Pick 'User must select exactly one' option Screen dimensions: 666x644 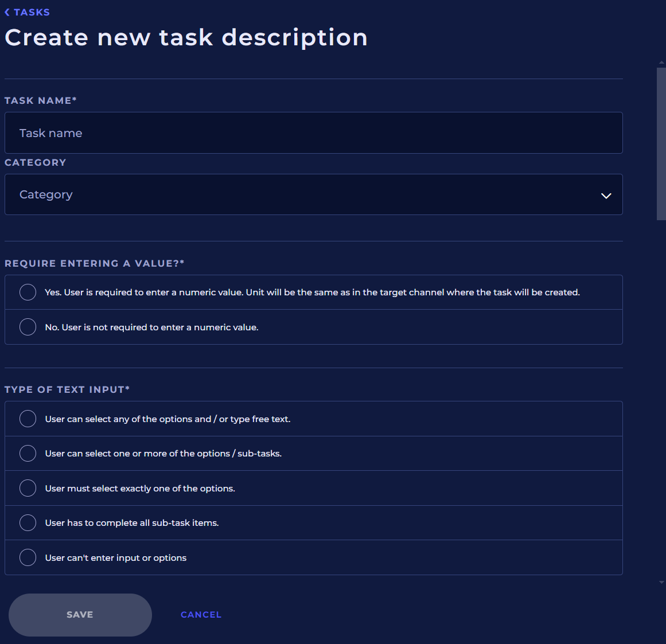[x=28, y=488]
